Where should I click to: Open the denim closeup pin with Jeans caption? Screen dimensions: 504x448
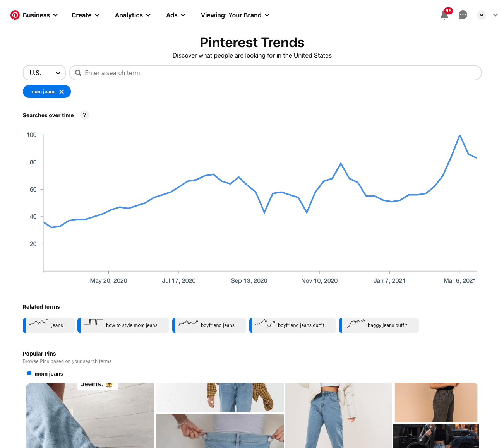click(90, 415)
